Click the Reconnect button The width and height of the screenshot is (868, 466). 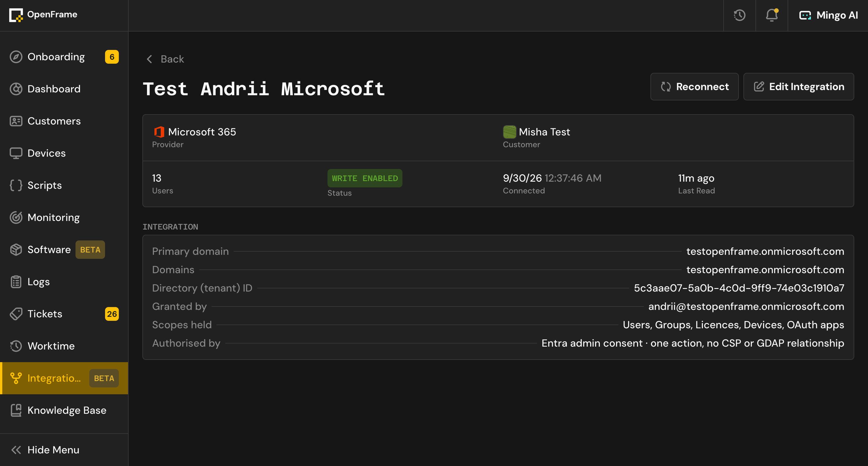[x=694, y=86]
